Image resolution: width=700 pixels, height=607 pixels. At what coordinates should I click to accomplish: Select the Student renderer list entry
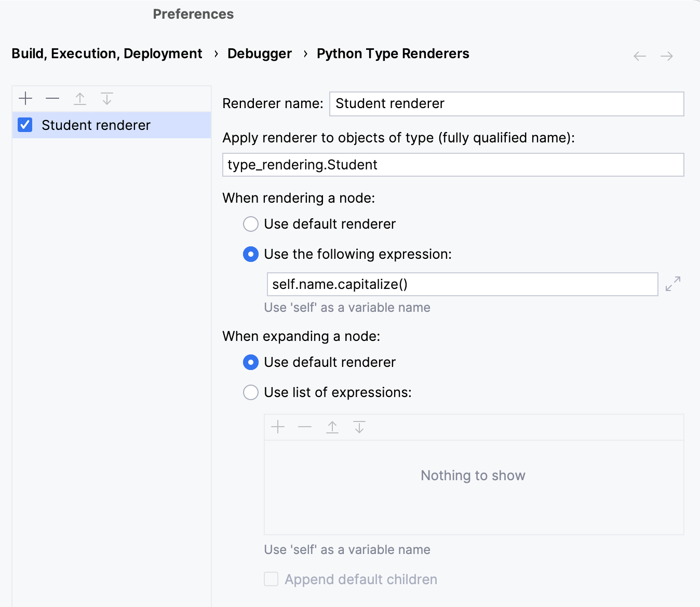coord(96,125)
